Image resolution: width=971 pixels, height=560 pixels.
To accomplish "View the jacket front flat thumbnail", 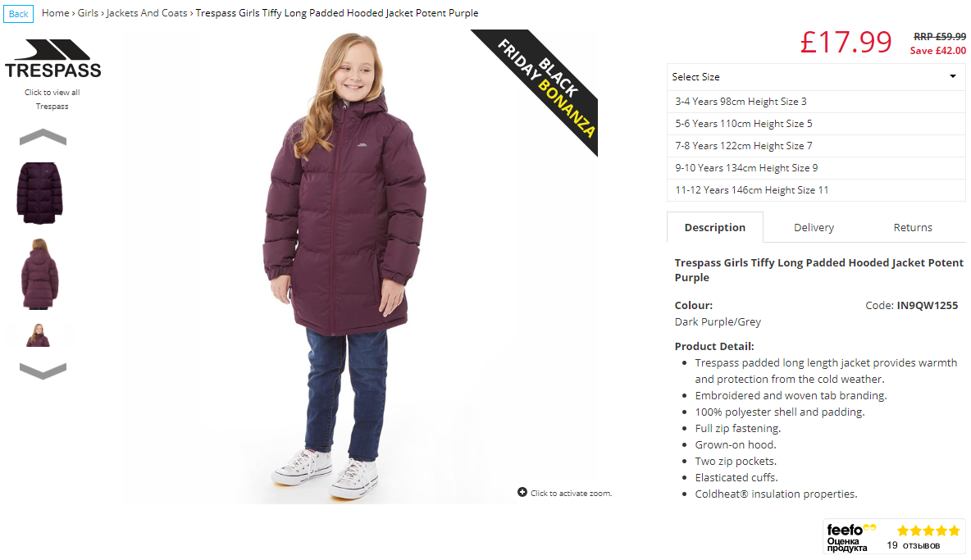I will [39, 193].
